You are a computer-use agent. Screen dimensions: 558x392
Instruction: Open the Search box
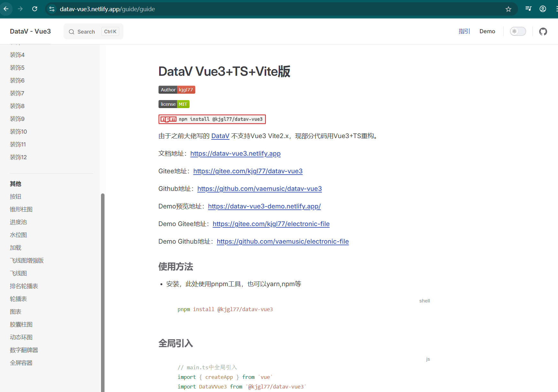pyautogui.click(x=93, y=31)
